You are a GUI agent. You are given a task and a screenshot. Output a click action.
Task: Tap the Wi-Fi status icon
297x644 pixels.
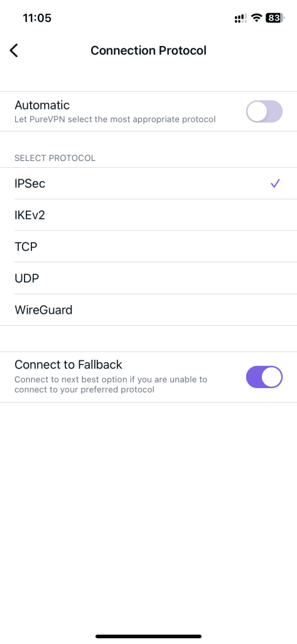pyautogui.click(x=257, y=18)
